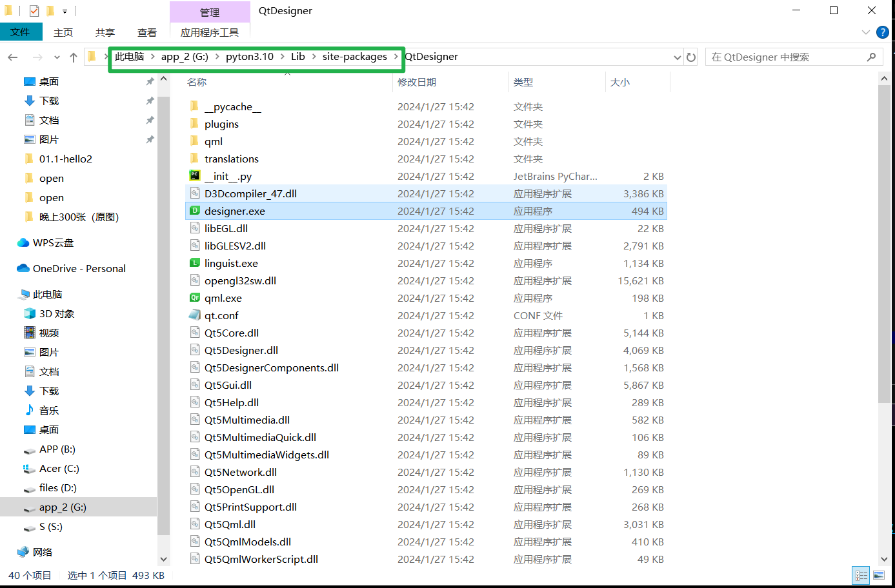The image size is (895, 588).
Task: Click the D3Dcompiler_47.dll file icon
Action: point(194,193)
